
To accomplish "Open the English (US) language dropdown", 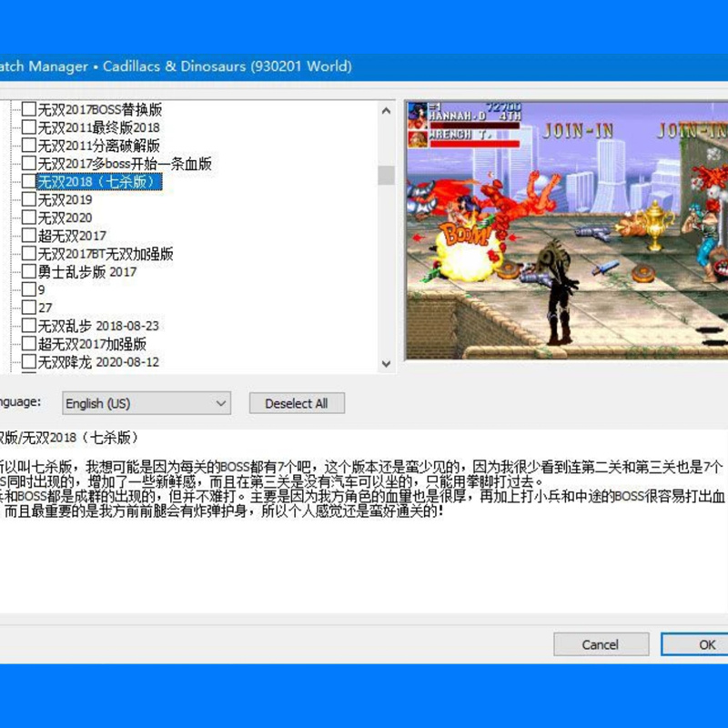I will tap(147, 403).
